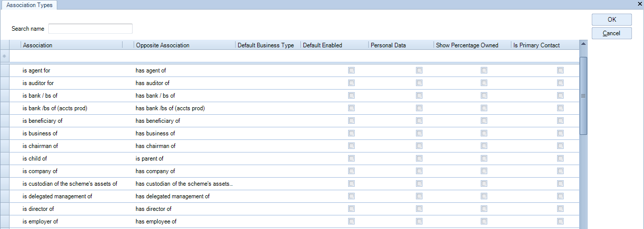Screen dimensions: 644x229
Task: Click the scroll up arrow of grid
Action: click(x=583, y=43)
